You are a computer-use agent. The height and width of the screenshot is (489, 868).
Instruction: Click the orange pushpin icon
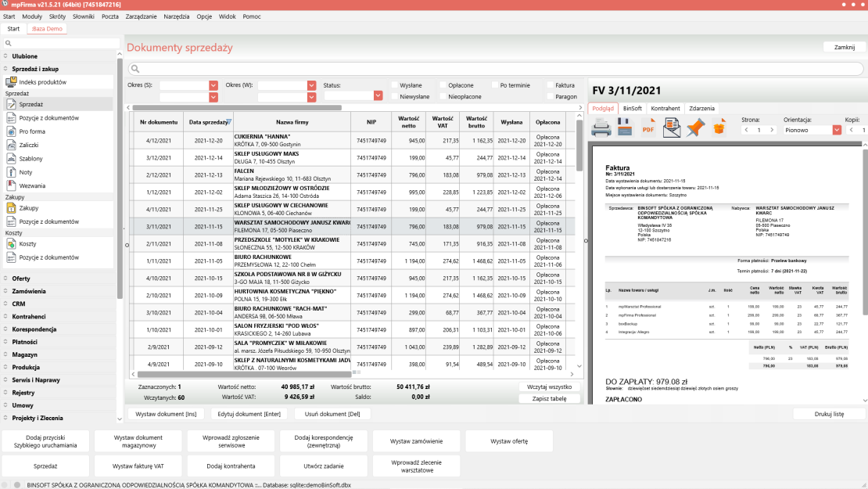(x=695, y=128)
